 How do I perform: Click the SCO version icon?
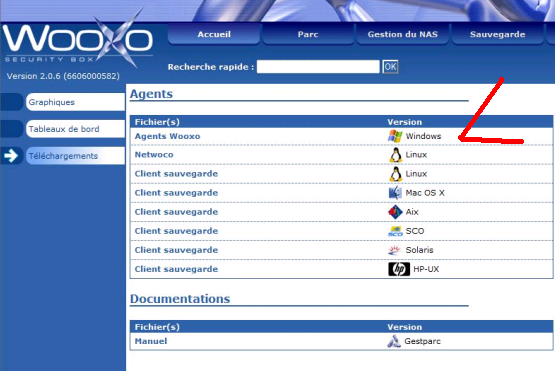tap(395, 231)
